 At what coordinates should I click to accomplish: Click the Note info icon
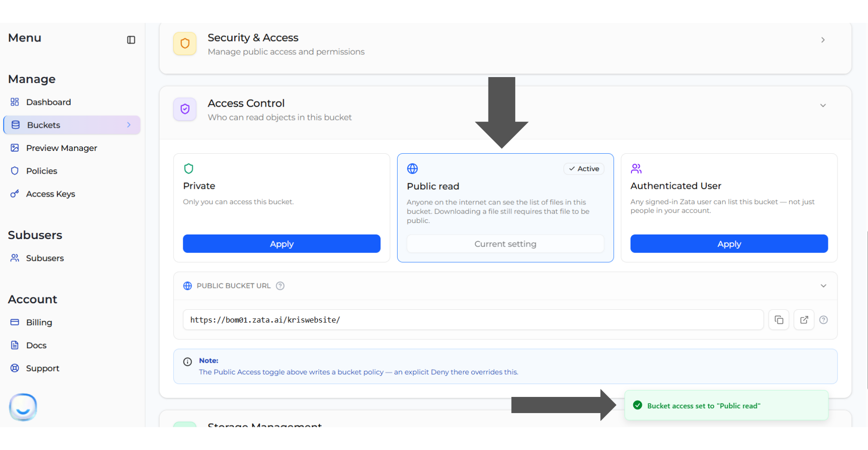click(x=188, y=362)
